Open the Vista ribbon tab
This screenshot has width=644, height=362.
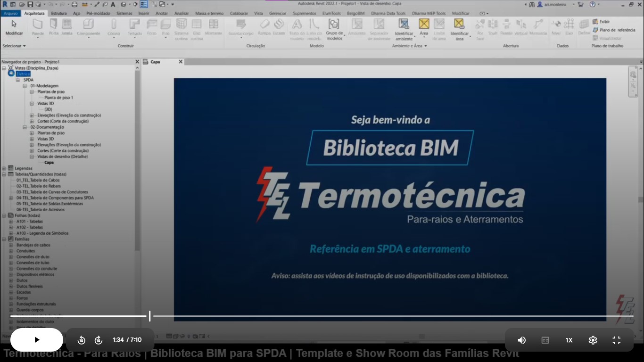[x=258, y=13]
